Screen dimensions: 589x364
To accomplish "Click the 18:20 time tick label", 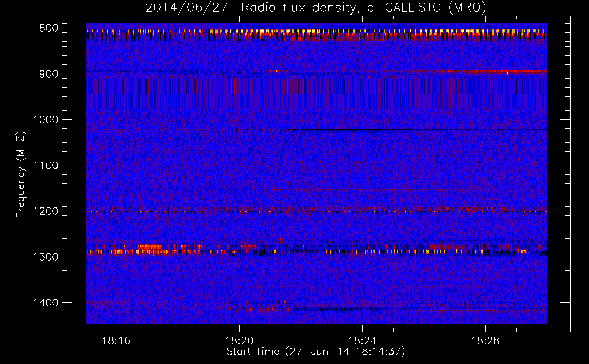I will [240, 341].
